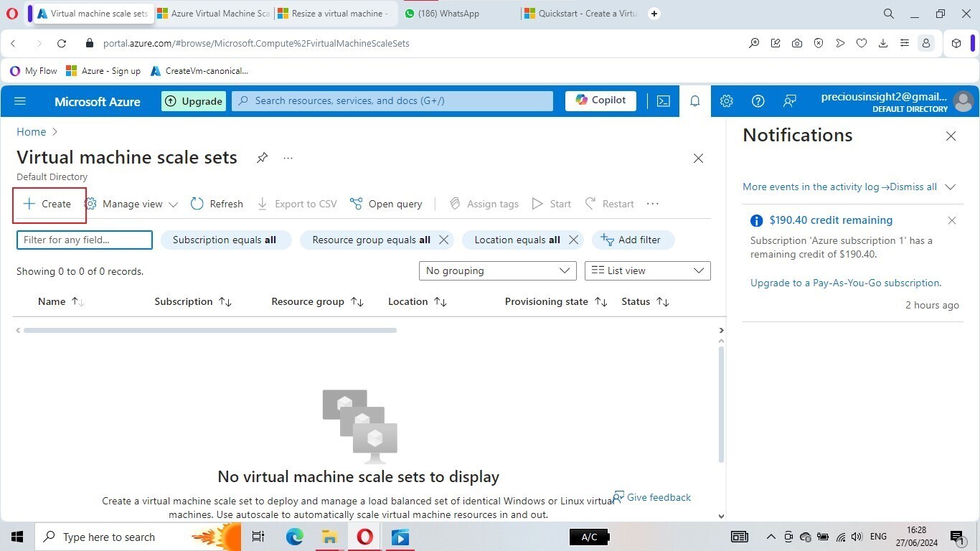The width and height of the screenshot is (980, 551).
Task: Click the notifications bell icon
Action: 694,101
